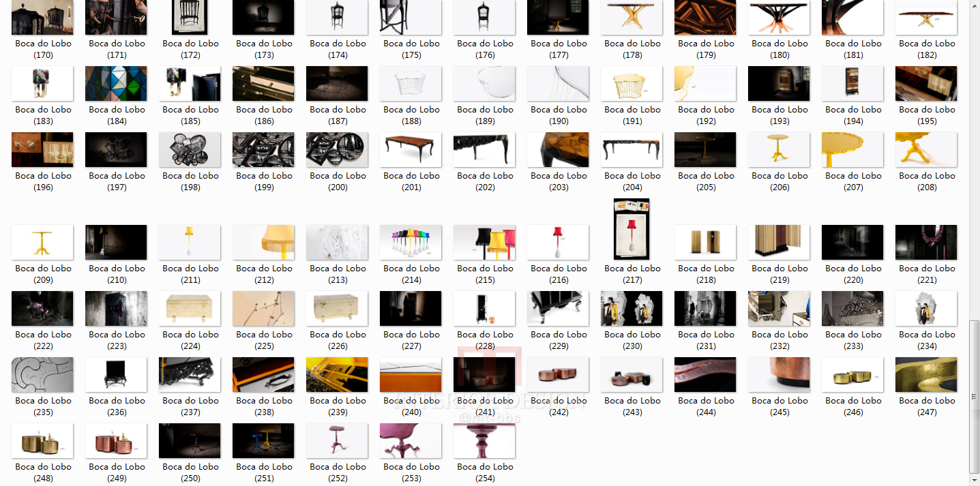Screen dimensions: 980x486
Task: Click the Boca do Lobo (222) thumbnail
Action: [42, 308]
